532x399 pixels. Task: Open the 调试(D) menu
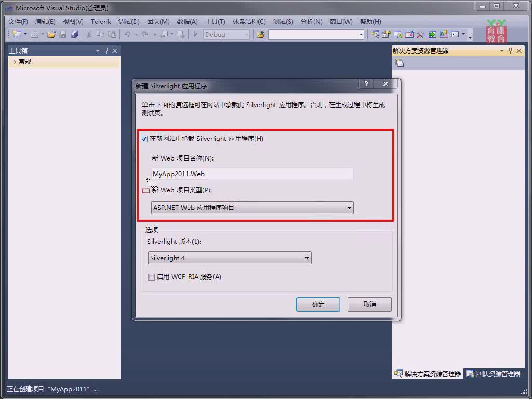129,22
